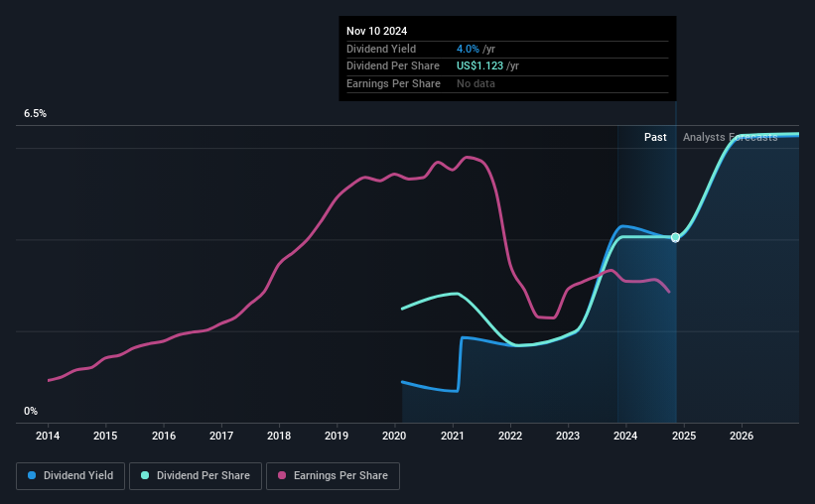Screen dimensions: 815x504
Task: Select the 2026 x-axis year label
Action: coord(742,436)
